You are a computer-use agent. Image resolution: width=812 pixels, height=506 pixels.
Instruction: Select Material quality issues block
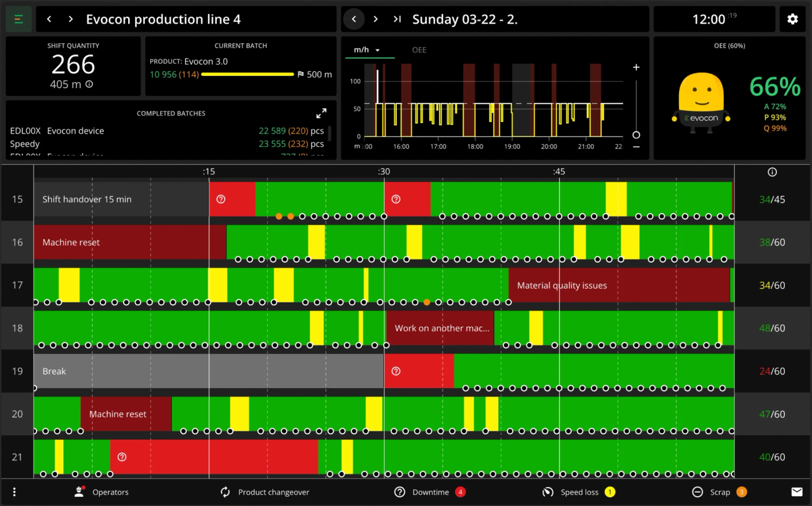619,285
